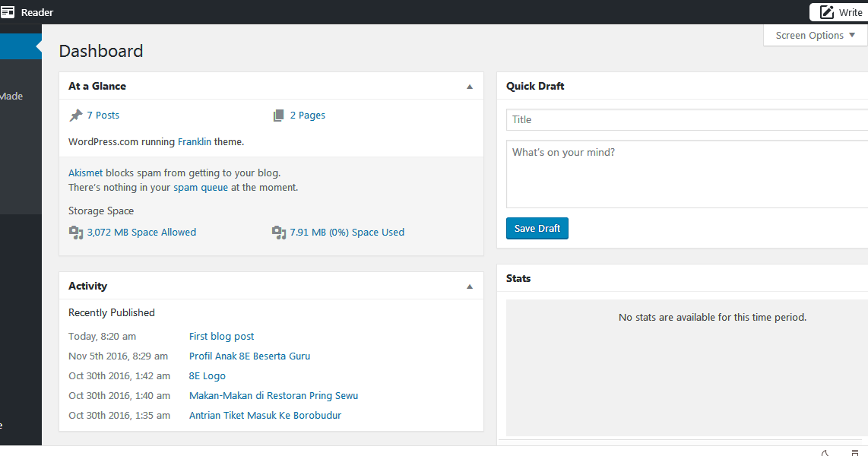Viewport: 868px width, 456px height.
Task: Collapse the At a Glance panel
Action: [470, 86]
